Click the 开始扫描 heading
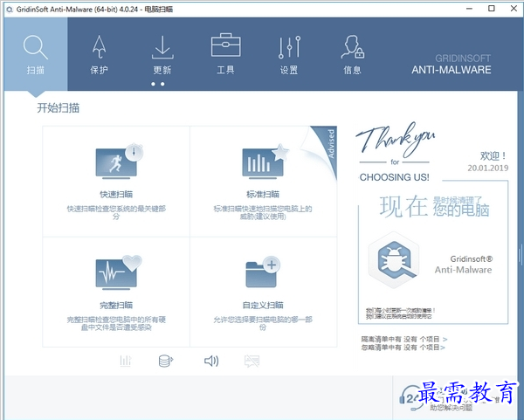Image resolution: width=524 pixels, height=420 pixels. tap(59, 108)
